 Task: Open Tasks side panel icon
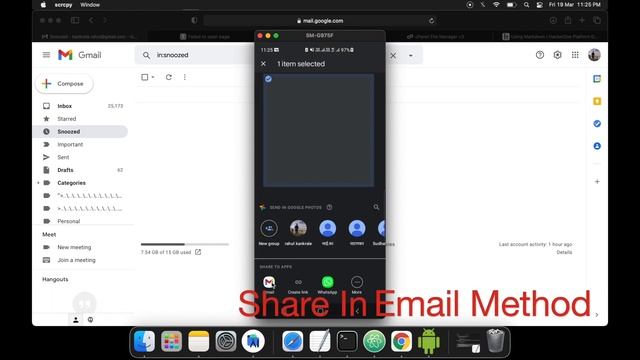[597, 124]
